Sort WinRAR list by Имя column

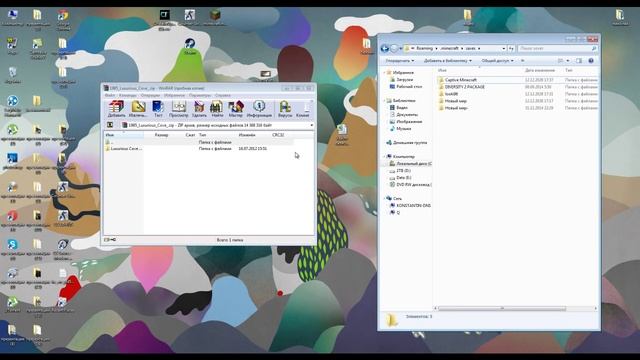[124, 135]
